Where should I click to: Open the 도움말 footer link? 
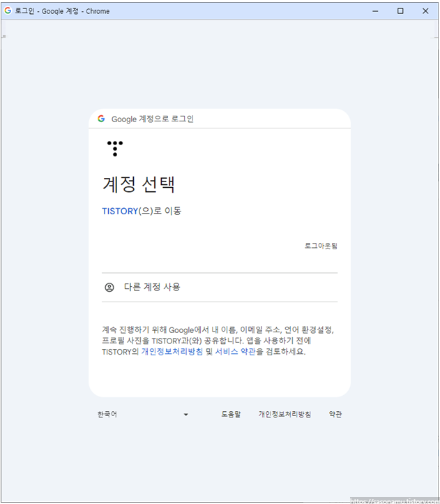point(231,414)
